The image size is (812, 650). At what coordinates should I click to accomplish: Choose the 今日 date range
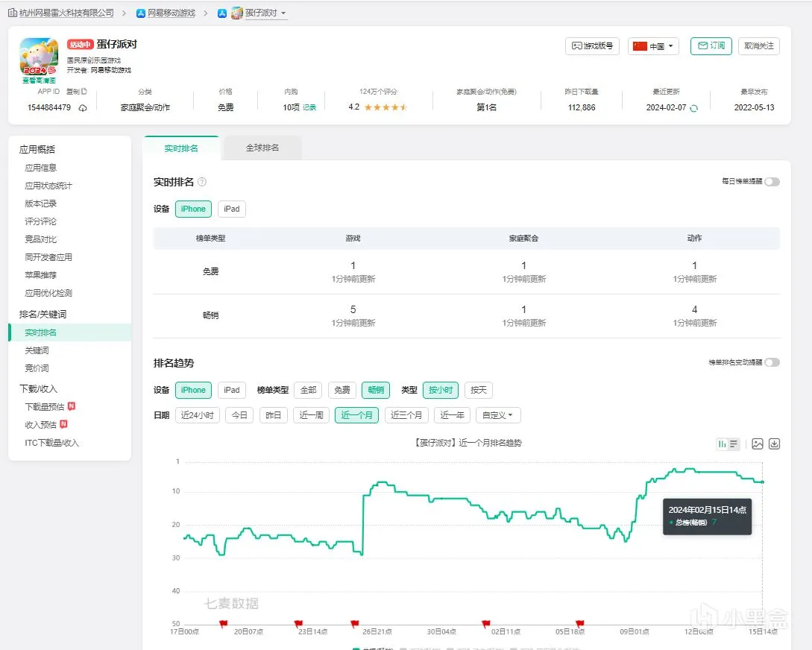click(x=239, y=415)
